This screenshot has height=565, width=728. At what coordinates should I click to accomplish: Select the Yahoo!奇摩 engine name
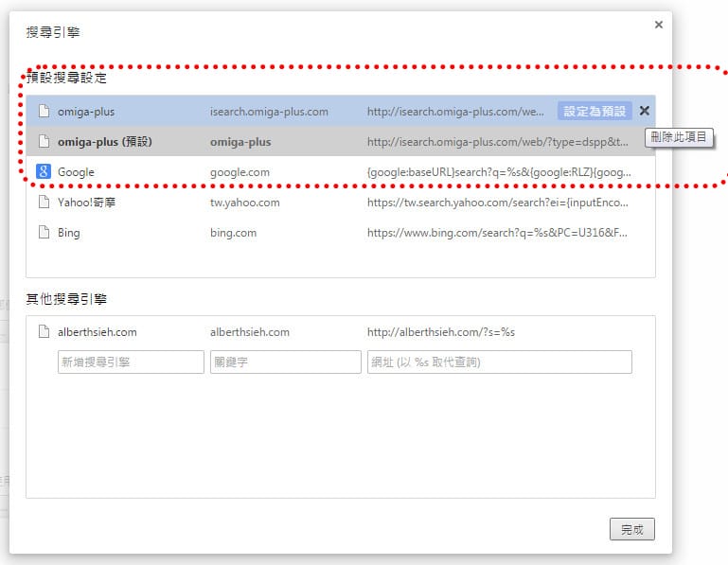pyautogui.click(x=86, y=203)
